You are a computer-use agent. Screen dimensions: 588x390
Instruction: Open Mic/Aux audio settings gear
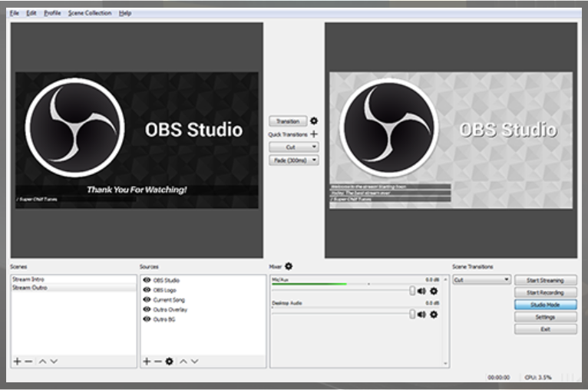coord(434,291)
